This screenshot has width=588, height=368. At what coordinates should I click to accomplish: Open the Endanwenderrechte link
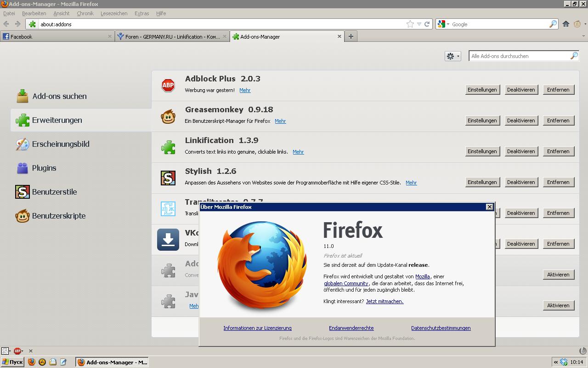click(351, 328)
